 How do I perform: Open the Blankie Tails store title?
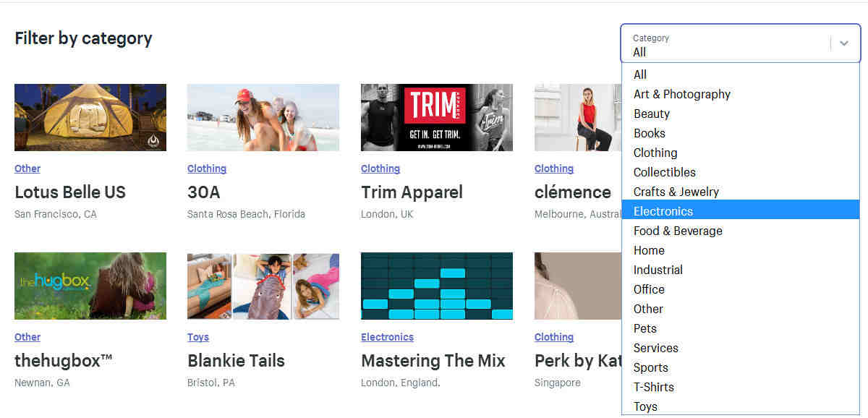pyautogui.click(x=237, y=361)
